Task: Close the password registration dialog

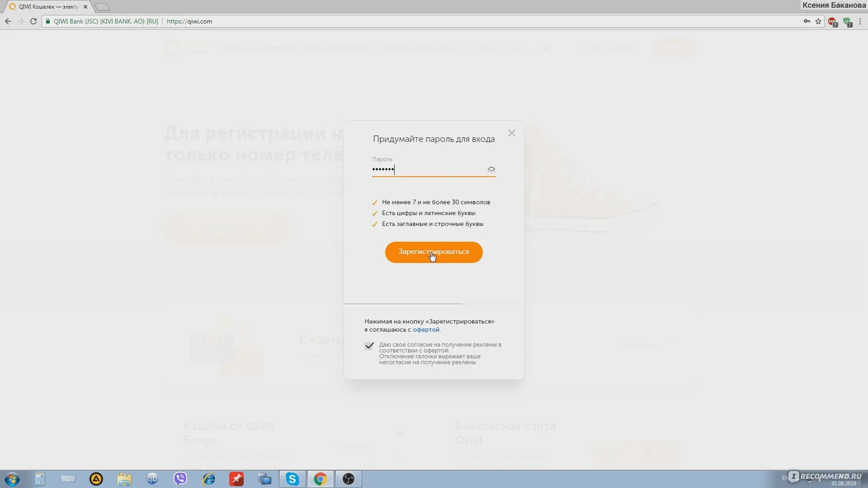Action: point(511,133)
